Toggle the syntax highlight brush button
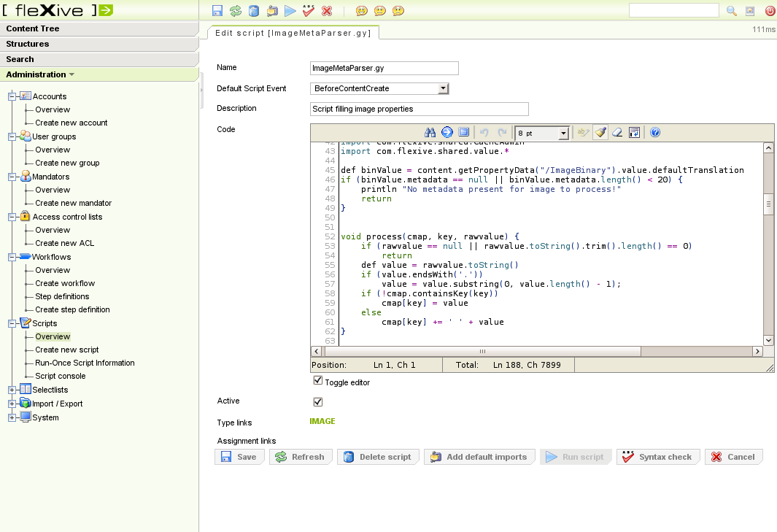The image size is (777, 532). click(x=600, y=132)
